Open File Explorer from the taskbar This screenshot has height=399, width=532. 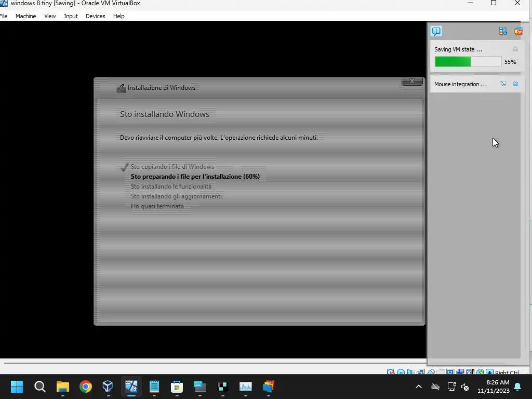click(x=63, y=387)
